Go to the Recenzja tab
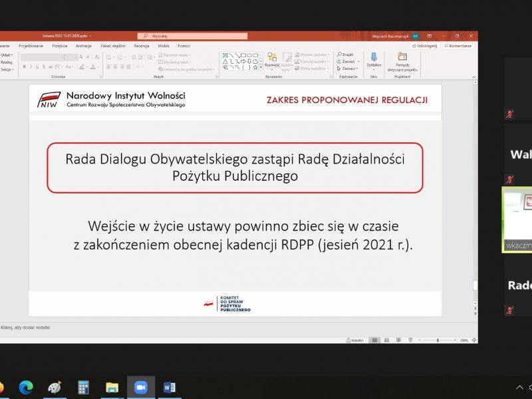This screenshot has height=399, width=532. [x=142, y=46]
